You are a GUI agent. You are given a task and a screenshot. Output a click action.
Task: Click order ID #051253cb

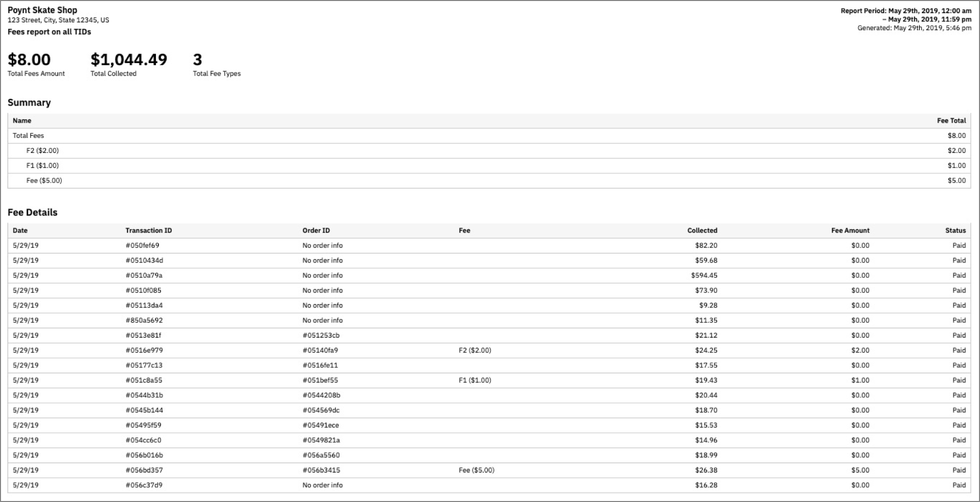(321, 335)
